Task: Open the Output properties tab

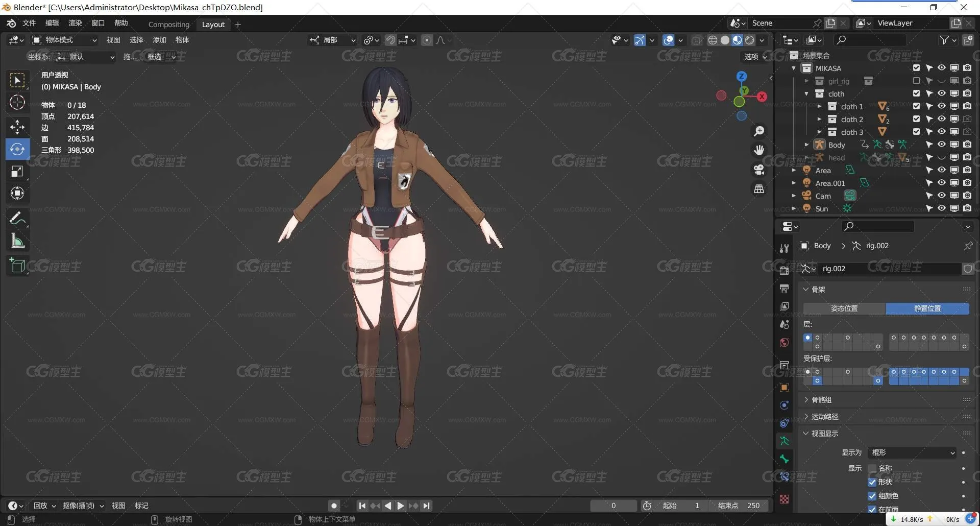Action: coord(785,289)
